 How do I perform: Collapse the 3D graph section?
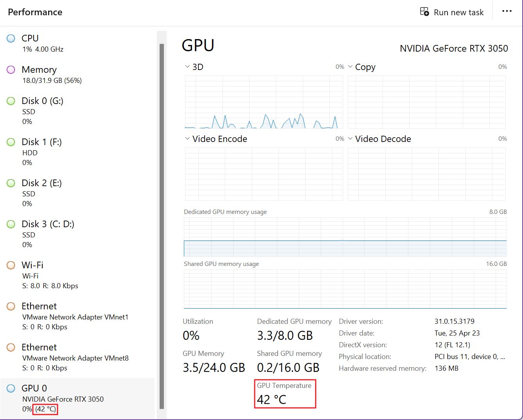point(187,66)
